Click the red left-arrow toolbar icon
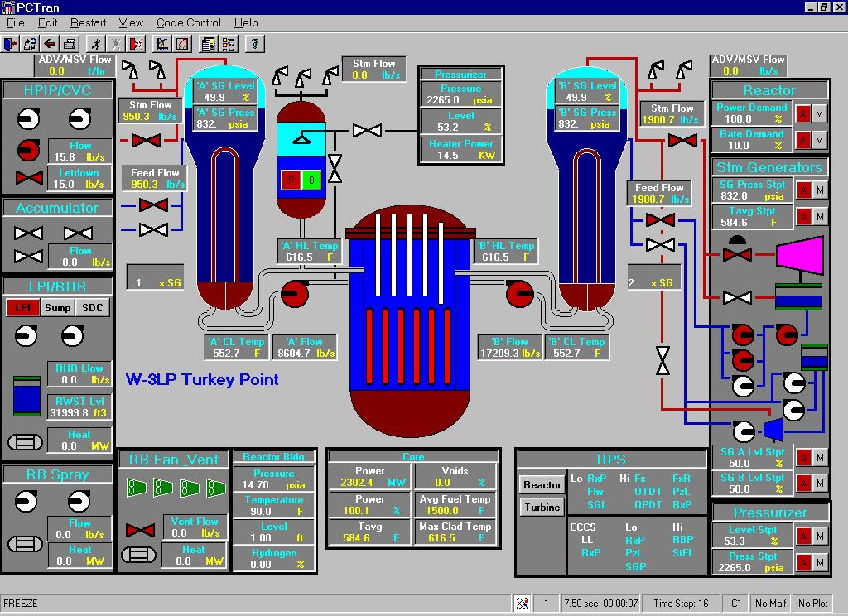Viewport: 848px width, 616px height. tap(50, 44)
